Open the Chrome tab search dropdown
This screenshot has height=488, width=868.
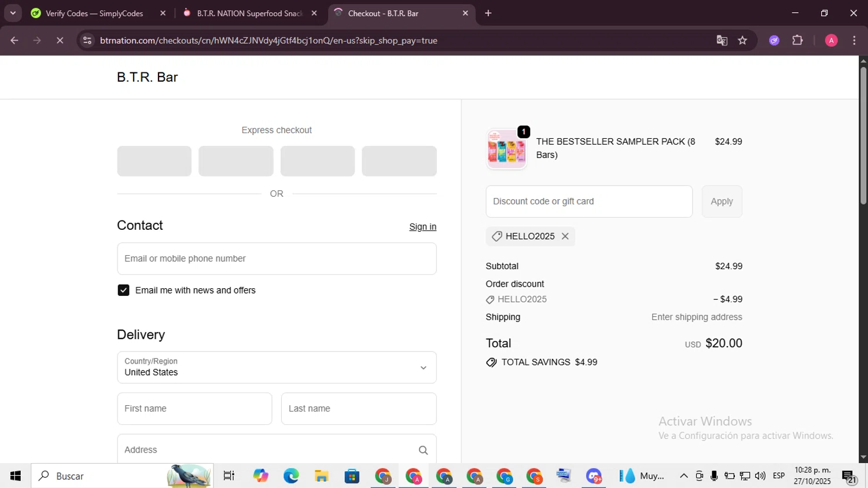tap(13, 13)
